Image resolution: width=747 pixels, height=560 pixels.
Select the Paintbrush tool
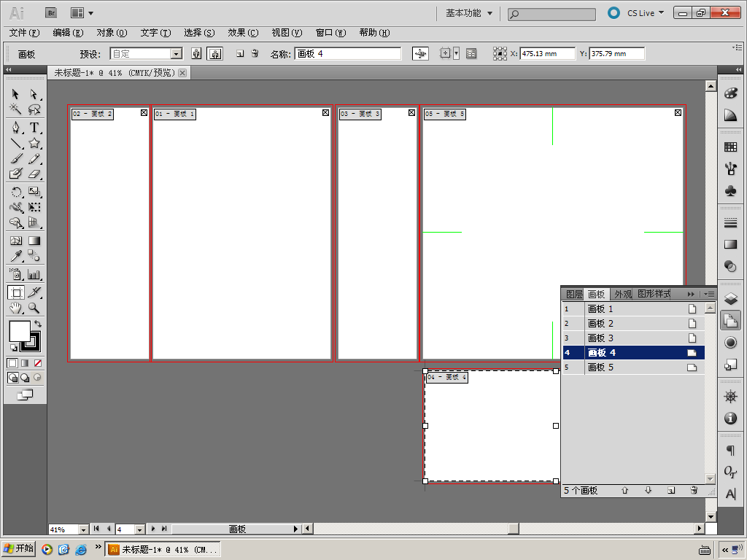click(15, 158)
